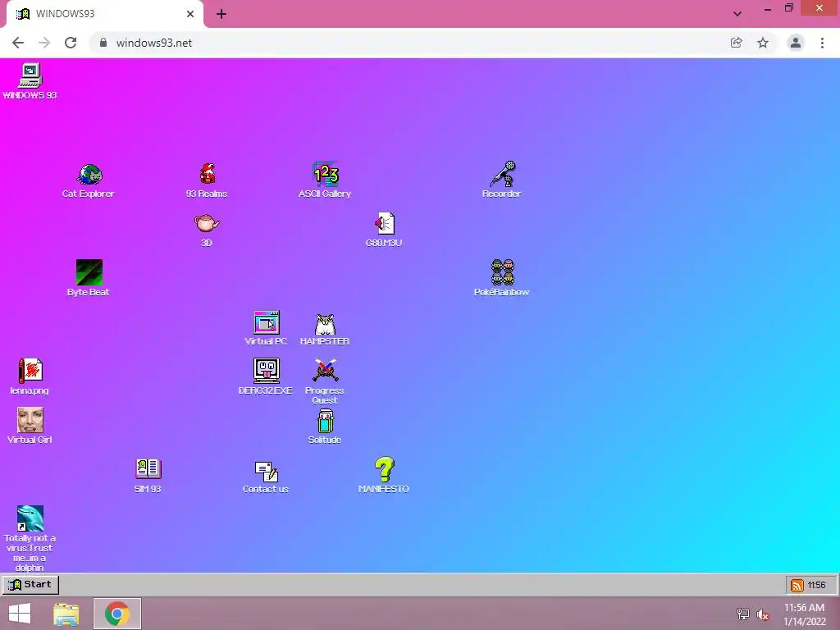This screenshot has height=630, width=840.
Task: Open the host Windows Start menu
Action: tap(20, 614)
